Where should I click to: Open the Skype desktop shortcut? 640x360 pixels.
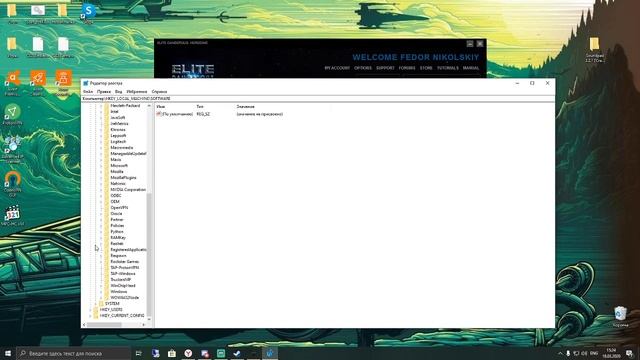click(88, 13)
